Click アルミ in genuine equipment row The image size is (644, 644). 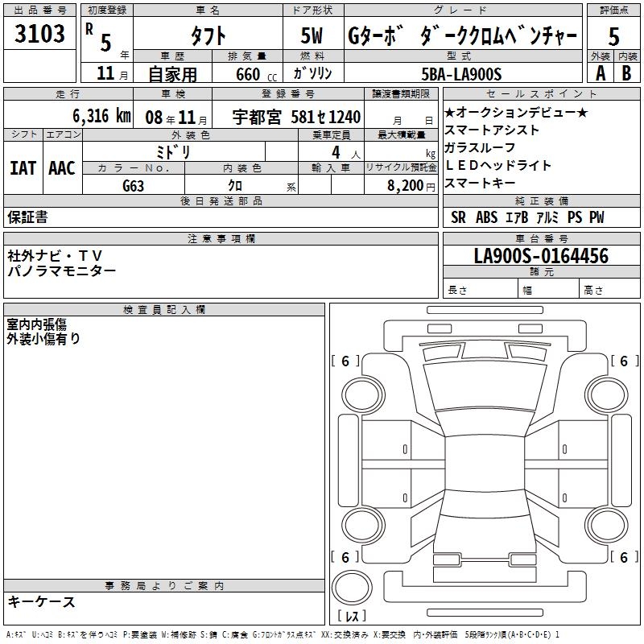click(x=547, y=217)
